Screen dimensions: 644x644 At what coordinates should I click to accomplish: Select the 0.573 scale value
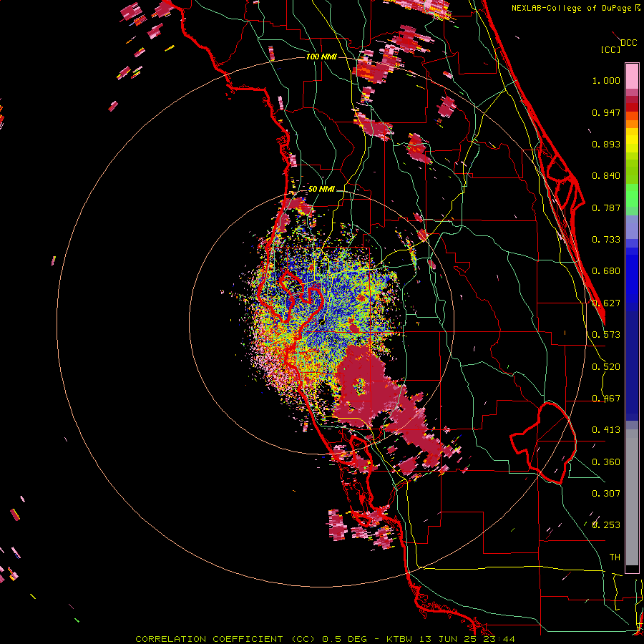pyautogui.click(x=606, y=335)
